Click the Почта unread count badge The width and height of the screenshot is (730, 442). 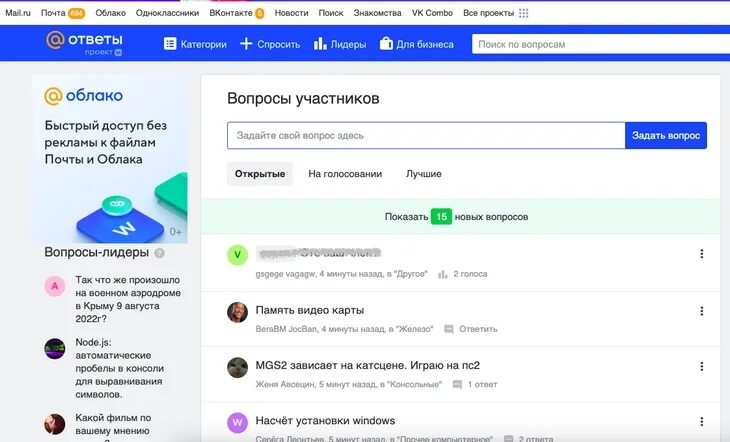point(76,13)
